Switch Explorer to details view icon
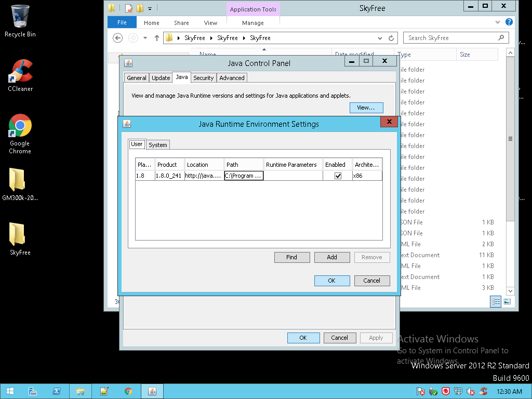This screenshot has width=532, height=399. click(496, 301)
